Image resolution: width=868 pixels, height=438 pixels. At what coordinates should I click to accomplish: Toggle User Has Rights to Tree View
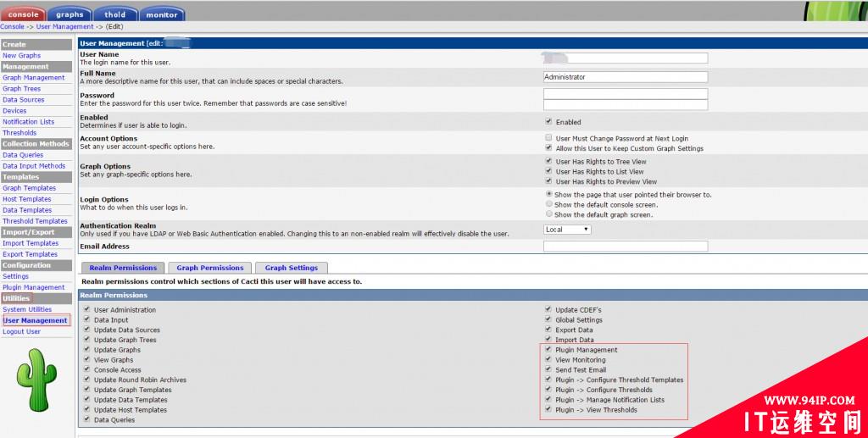[548, 161]
